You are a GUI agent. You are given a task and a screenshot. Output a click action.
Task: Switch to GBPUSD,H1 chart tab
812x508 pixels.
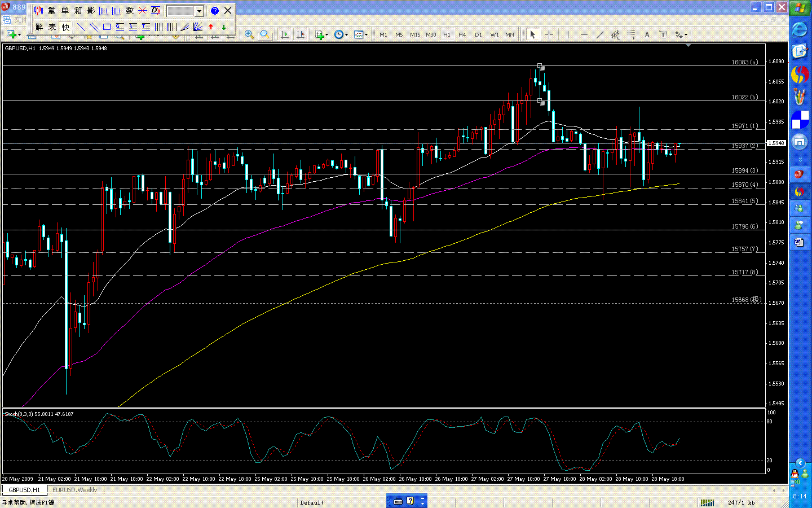[25, 490]
